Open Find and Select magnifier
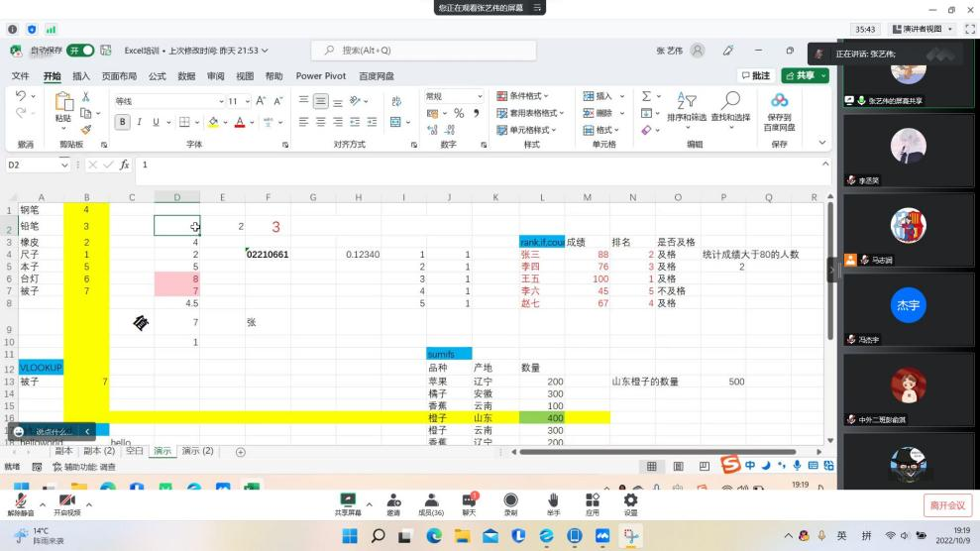 (x=730, y=104)
